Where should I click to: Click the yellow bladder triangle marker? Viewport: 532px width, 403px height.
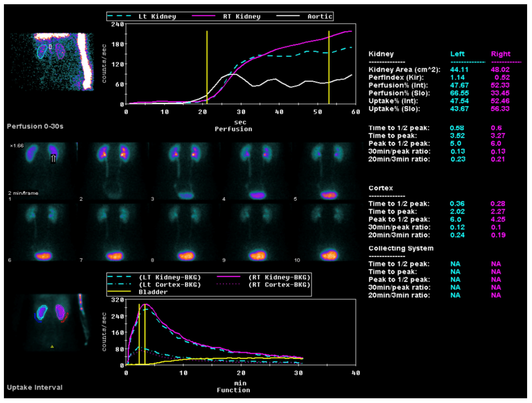[52, 346]
